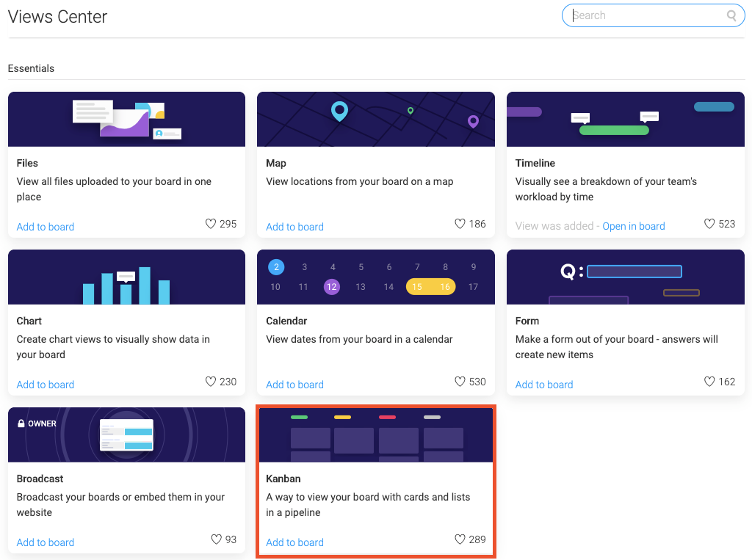Viewport: 752px width, 560px height.
Task: Like the Form view heart icon
Action: coord(709,382)
